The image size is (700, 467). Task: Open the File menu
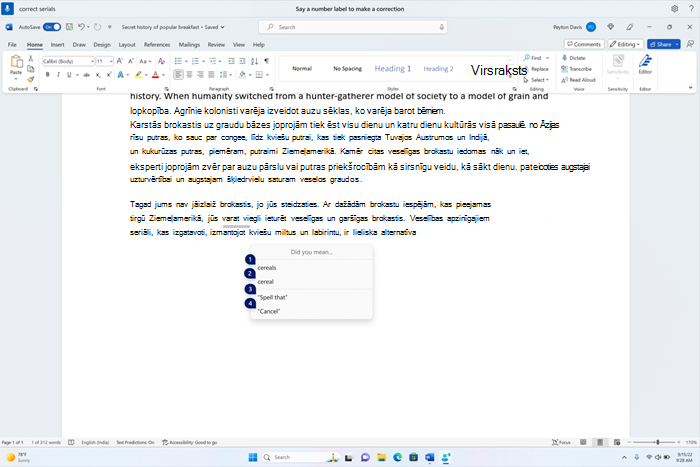[12, 45]
